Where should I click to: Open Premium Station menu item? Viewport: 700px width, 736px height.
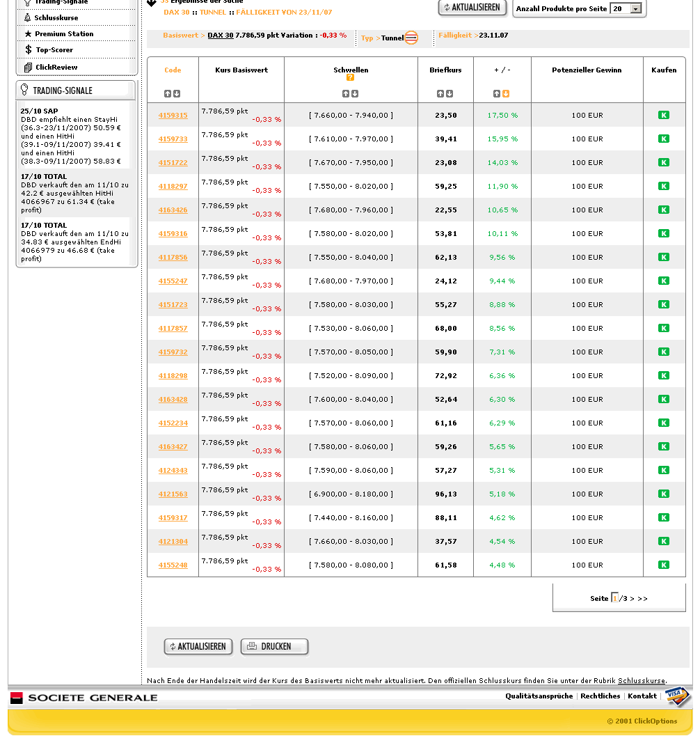pos(64,34)
